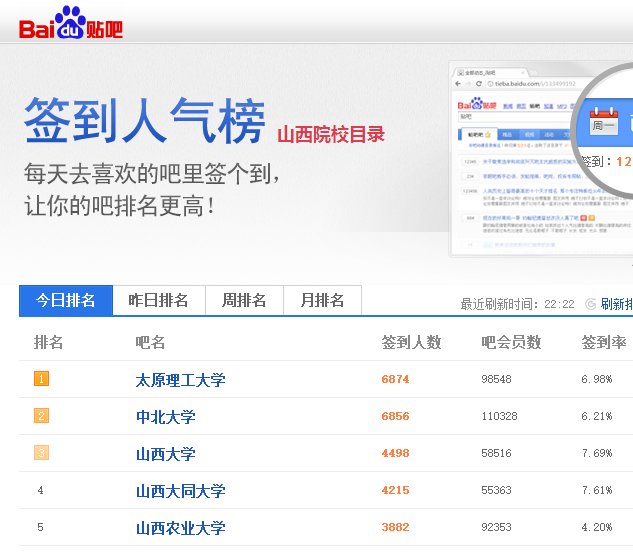Viewport: 633px width, 553px height.
Task: Open the 中北大学 forum link
Action: click(x=166, y=417)
